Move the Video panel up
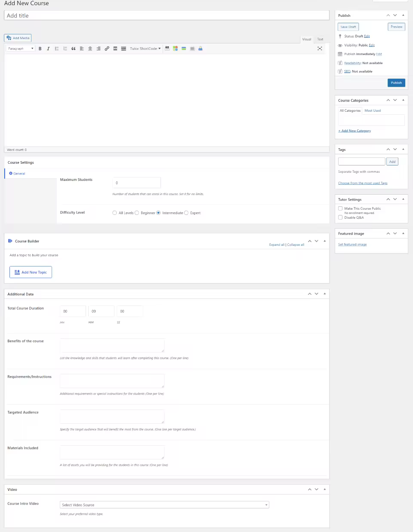413x532 pixels. [x=310, y=489]
